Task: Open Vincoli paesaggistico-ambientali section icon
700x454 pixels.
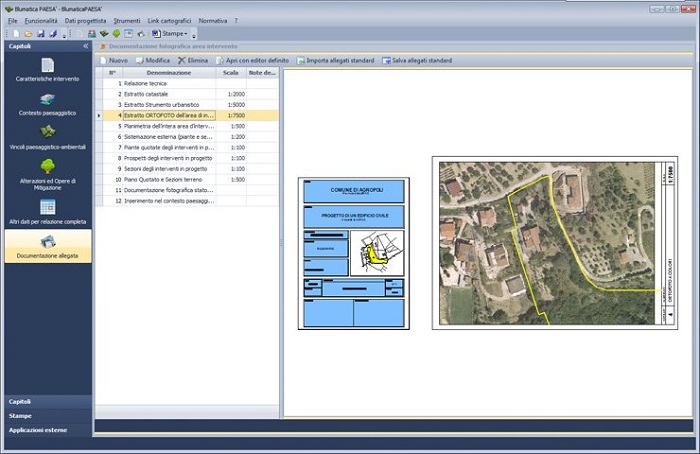Action: 47,133
